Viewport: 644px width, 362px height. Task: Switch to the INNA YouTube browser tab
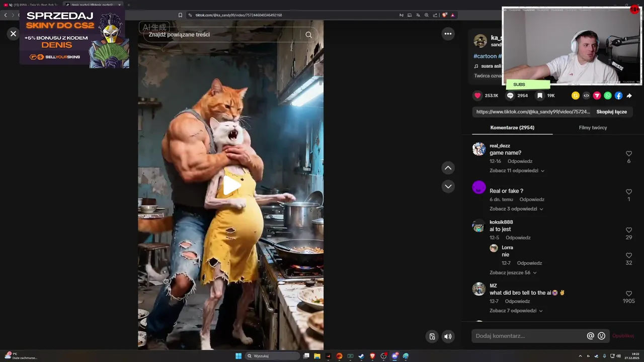click(x=32, y=5)
